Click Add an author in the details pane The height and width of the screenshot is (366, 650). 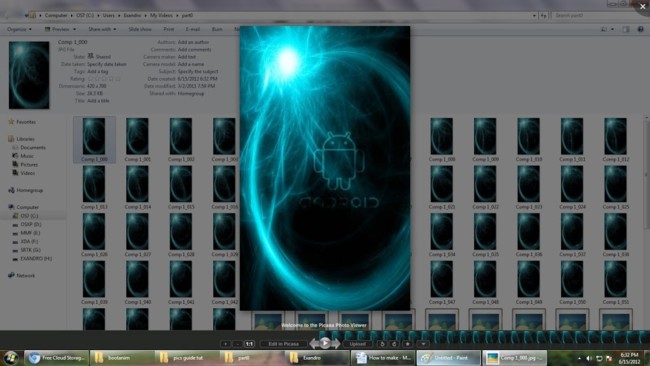[x=193, y=42]
